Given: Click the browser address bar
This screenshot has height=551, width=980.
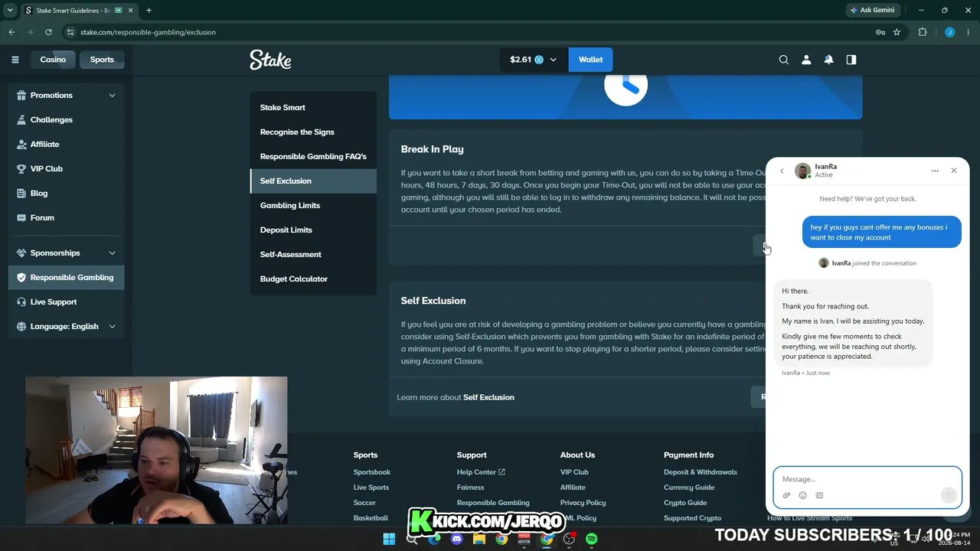Looking at the screenshot, I should (x=467, y=32).
